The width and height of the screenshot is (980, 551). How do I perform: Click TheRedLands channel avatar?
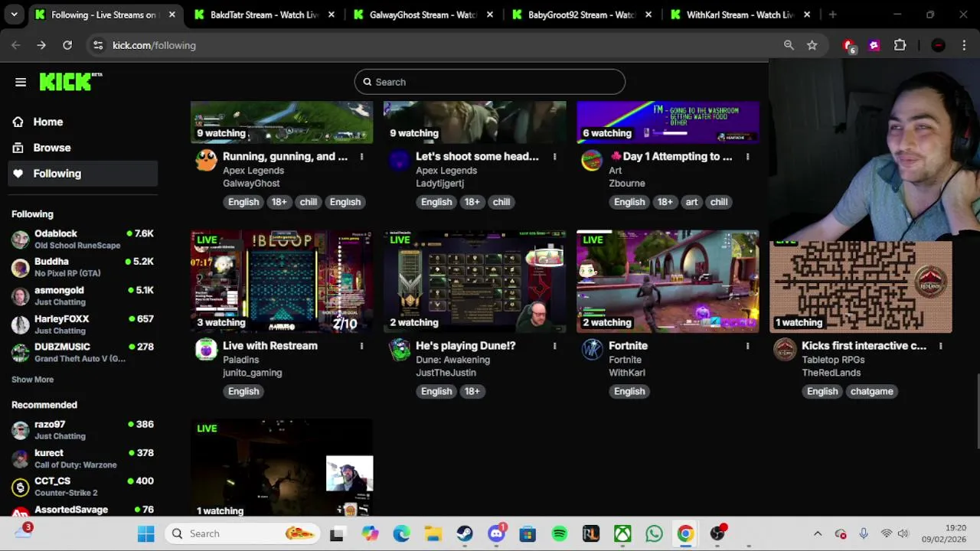pyautogui.click(x=785, y=350)
